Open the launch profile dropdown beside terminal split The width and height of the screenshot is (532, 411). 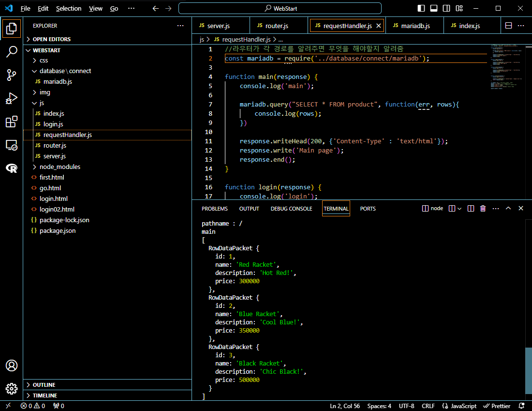click(x=459, y=209)
